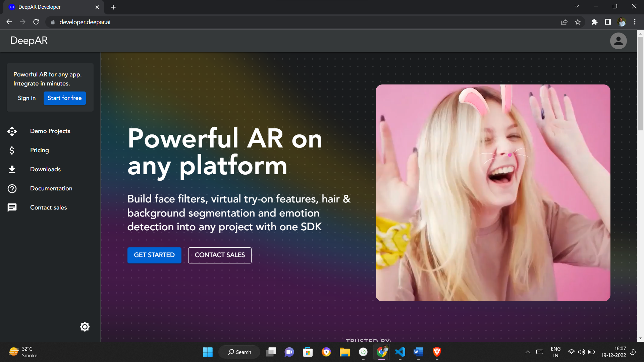Image resolution: width=644 pixels, height=362 pixels.
Task: Click the share page icon
Action: (x=564, y=22)
